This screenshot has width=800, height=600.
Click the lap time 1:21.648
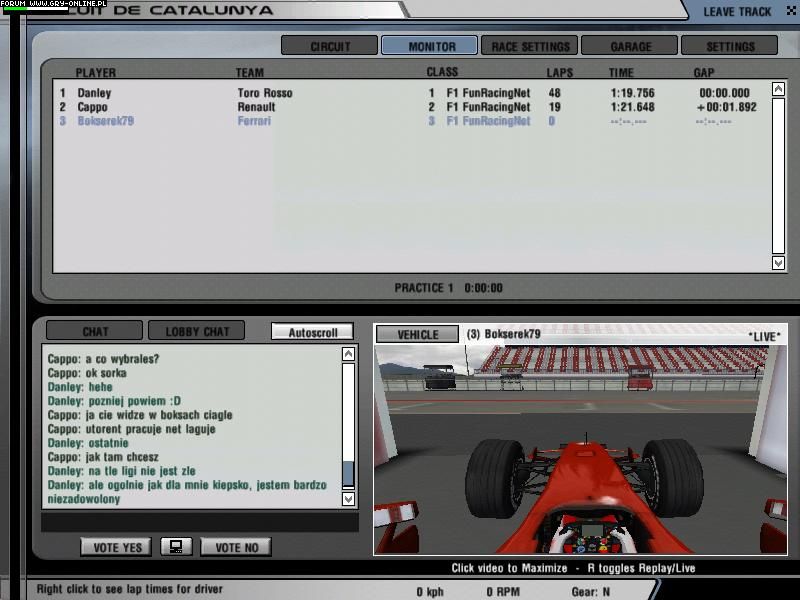point(632,107)
